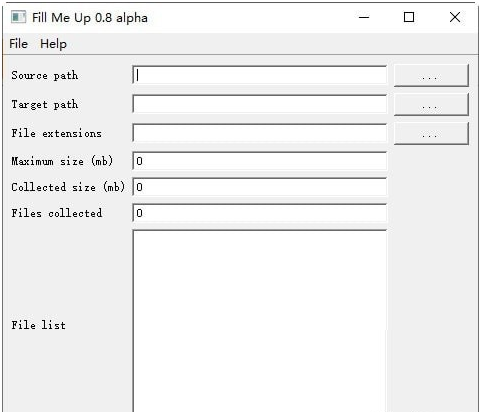482x412 pixels.
Task: Click the 'Target path' label
Action: [45, 104]
